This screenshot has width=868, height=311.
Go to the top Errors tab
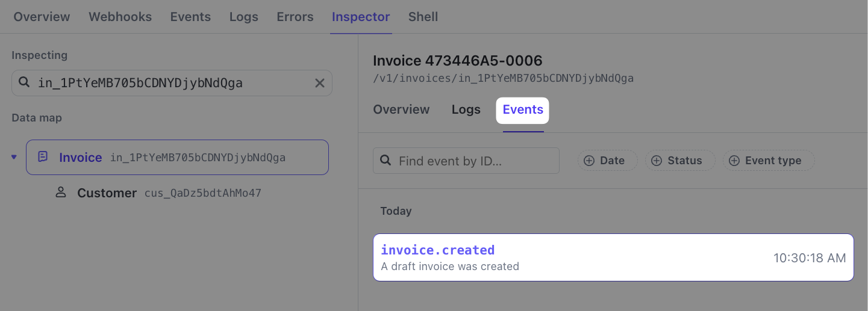(295, 17)
